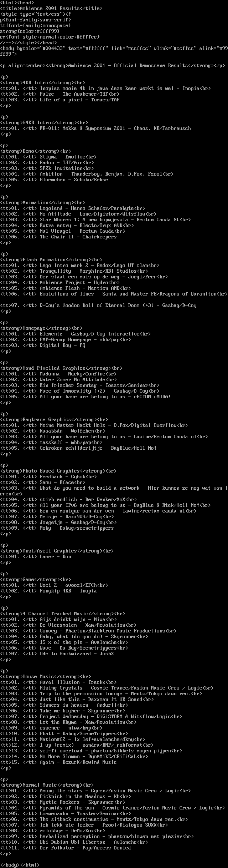228x868 pixels.
Task: Select the 'Aural Illusion - Trackx' line
Action: (72, 682)
